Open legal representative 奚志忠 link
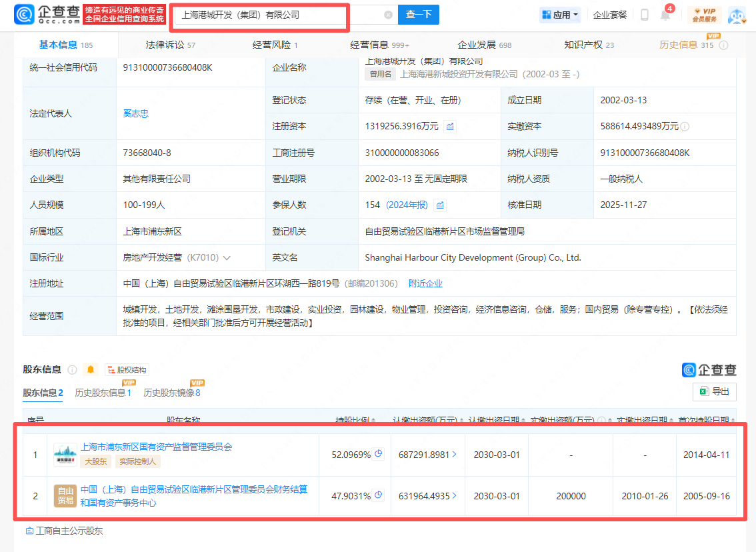Image resolution: width=756 pixels, height=552 pixels. [x=136, y=113]
